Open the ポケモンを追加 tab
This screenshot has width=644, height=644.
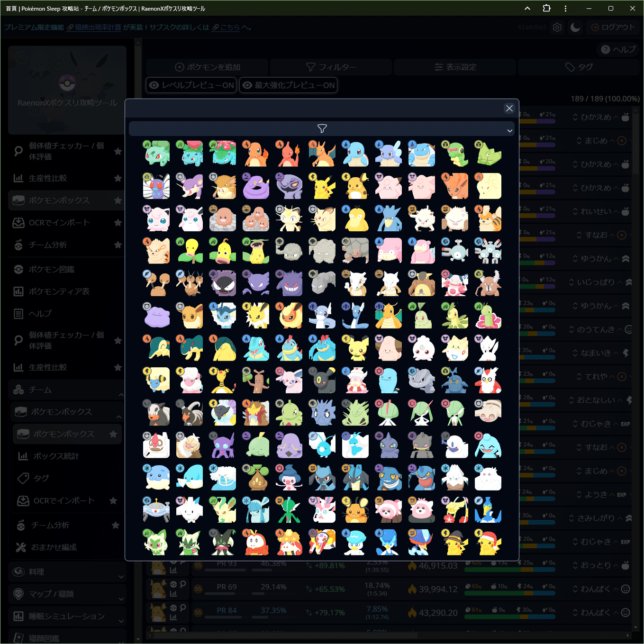[x=208, y=67]
